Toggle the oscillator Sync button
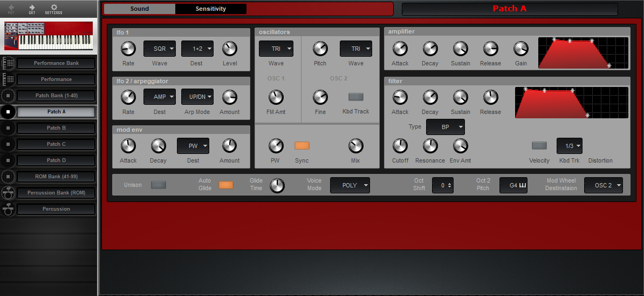Viewport: 644px width, 296px height. (x=302, y=146)
